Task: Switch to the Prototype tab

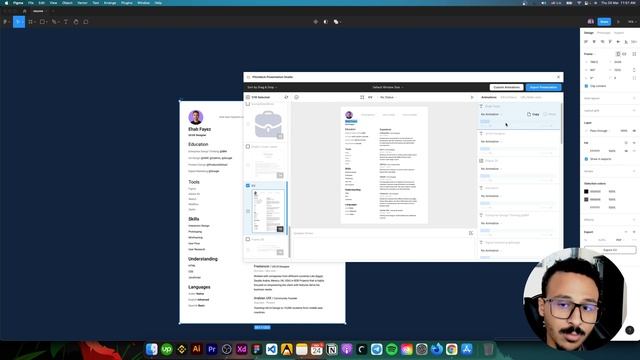Action: tap(603, 33)
